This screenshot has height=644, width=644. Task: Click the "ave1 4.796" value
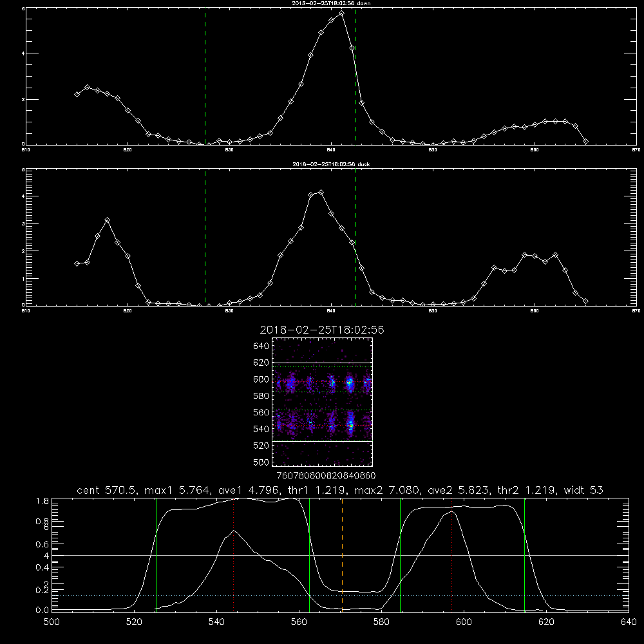click(x=248, y=490)
